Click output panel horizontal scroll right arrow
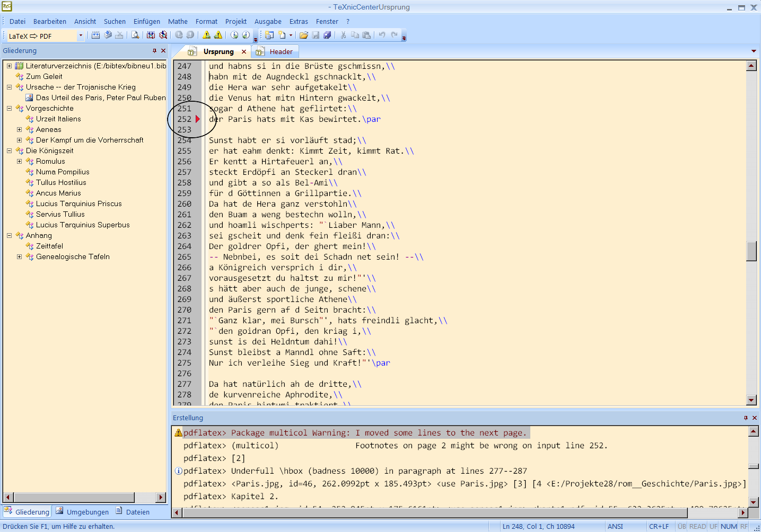 click(743, 512)
